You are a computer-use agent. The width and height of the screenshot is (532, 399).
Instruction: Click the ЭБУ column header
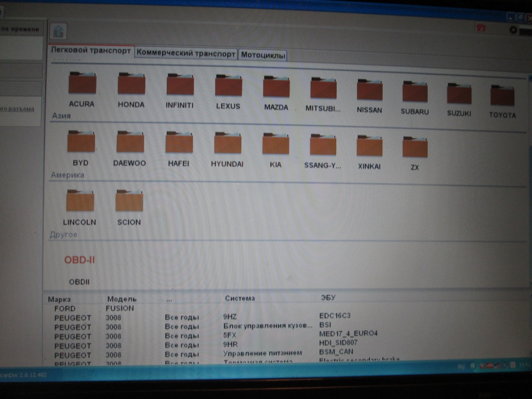tap(328, 298)
